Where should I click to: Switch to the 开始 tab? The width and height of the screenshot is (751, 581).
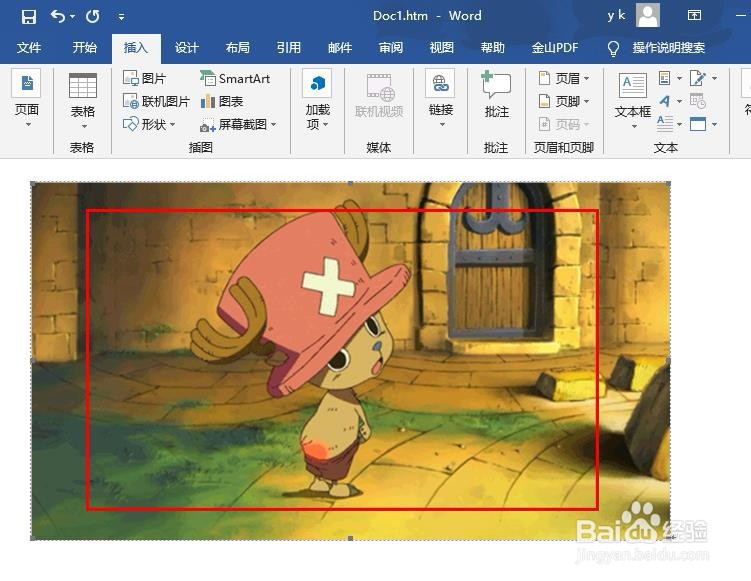[84, 47]
